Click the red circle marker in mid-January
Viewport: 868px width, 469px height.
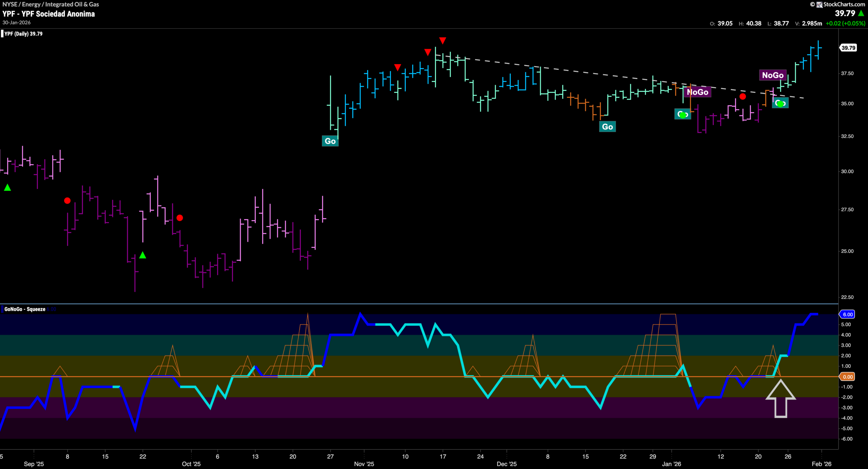click(743, 97)
